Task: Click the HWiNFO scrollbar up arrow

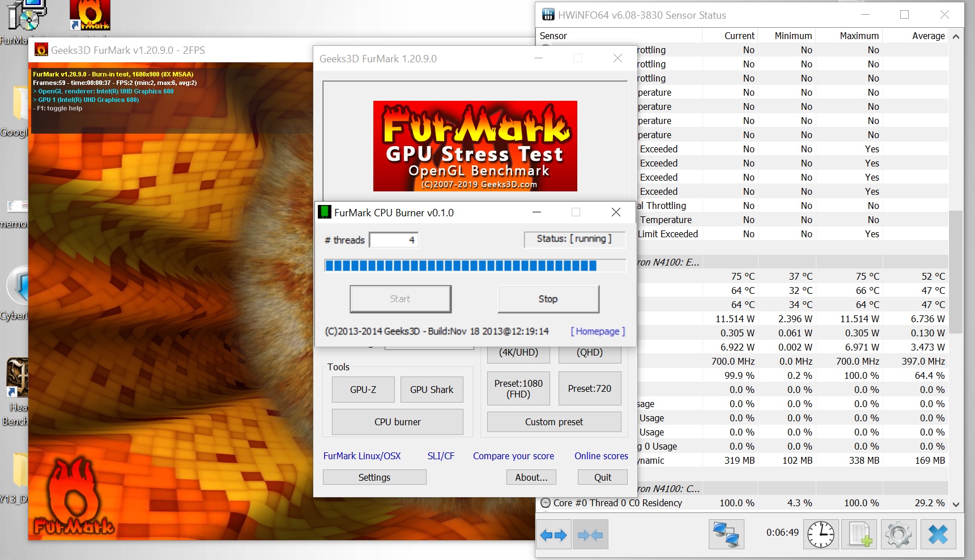Action: [x=956, y=36]
